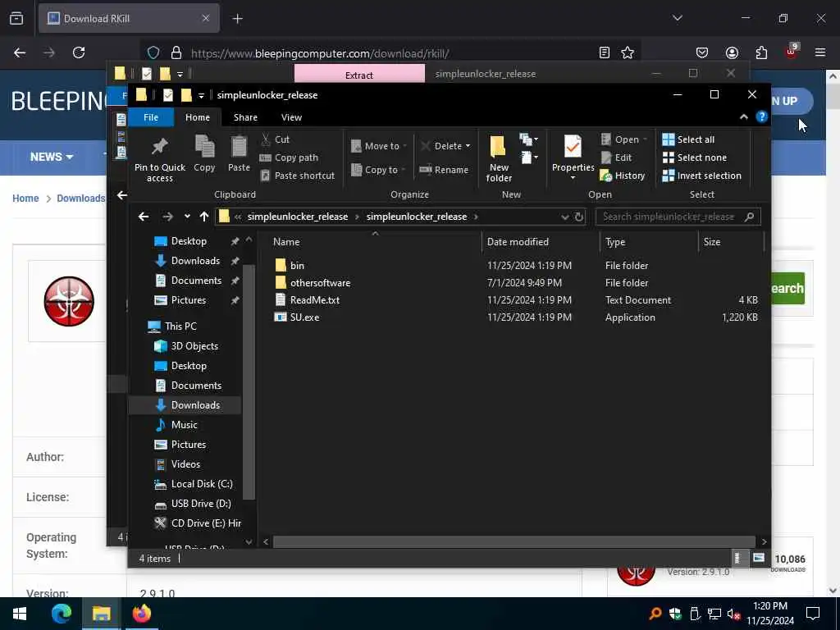Go up one folder level
The width and height of the screenshot is (840, 630).
point(204,217)
